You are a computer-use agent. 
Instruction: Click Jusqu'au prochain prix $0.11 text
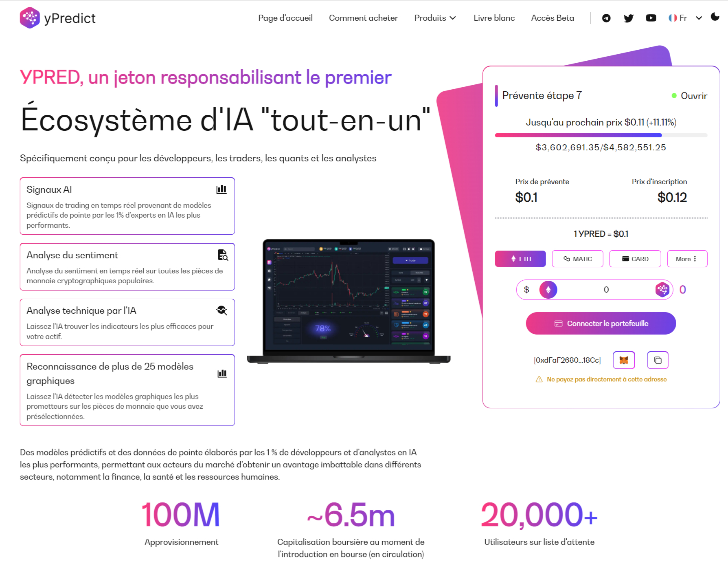click(x=601, y=122)
